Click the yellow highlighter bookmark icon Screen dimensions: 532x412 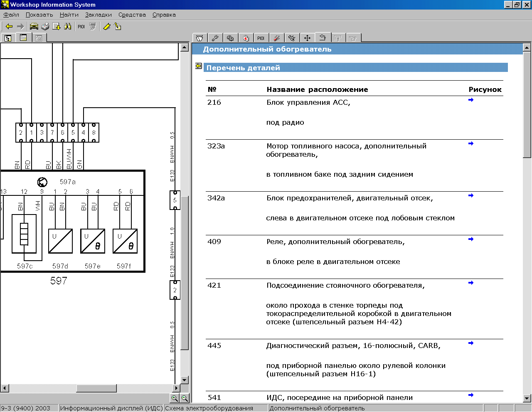point(107,27)
